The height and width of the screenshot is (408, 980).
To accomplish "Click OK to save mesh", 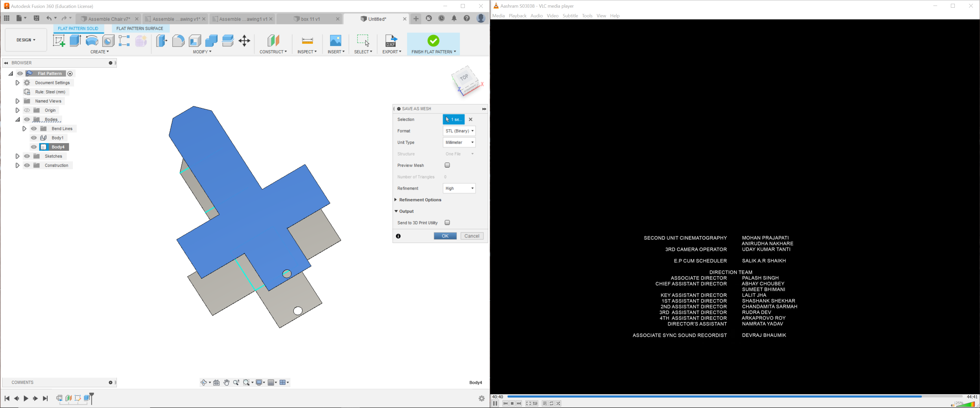I will coord(445,236).
